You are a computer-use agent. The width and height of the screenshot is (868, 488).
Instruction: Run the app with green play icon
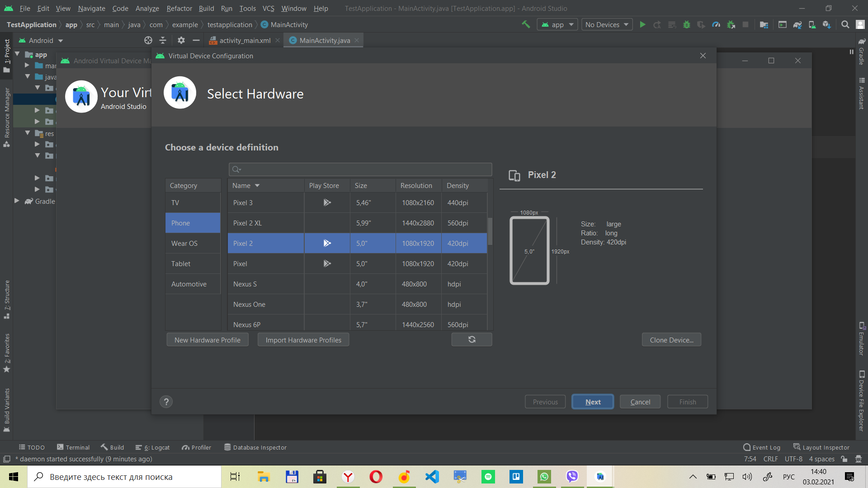pyautogui.click(x=642, y=24)
